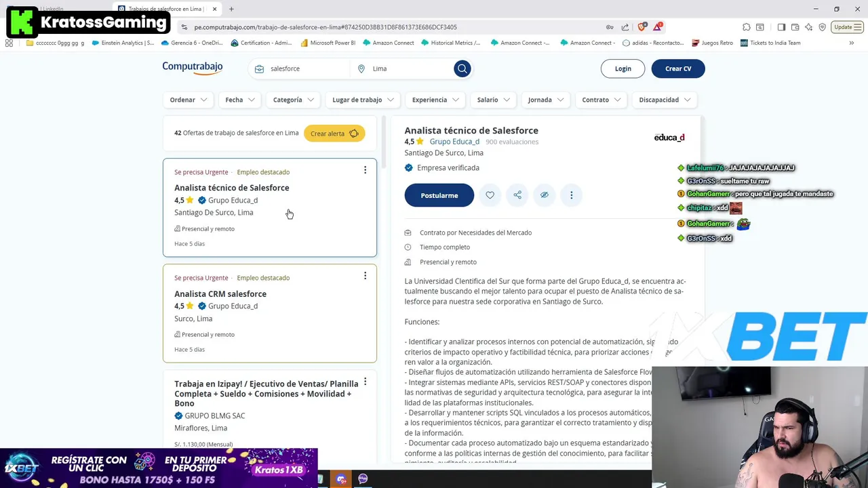This screenshot has width=868, height=488.
Task: Save job with the heart icon
Action: click(490, 195)
